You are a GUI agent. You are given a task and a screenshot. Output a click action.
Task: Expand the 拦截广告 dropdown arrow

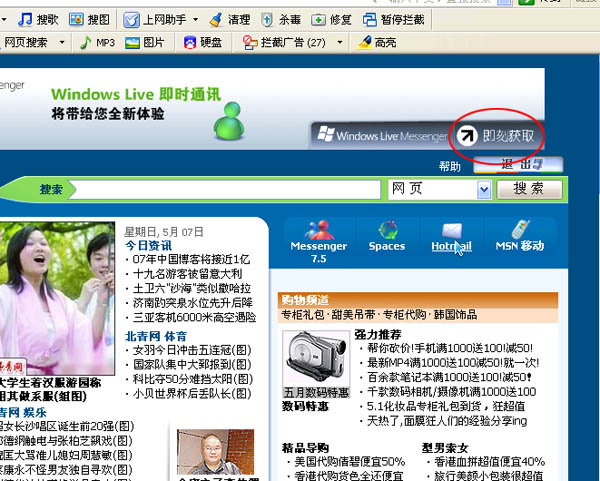click(340, 42)
